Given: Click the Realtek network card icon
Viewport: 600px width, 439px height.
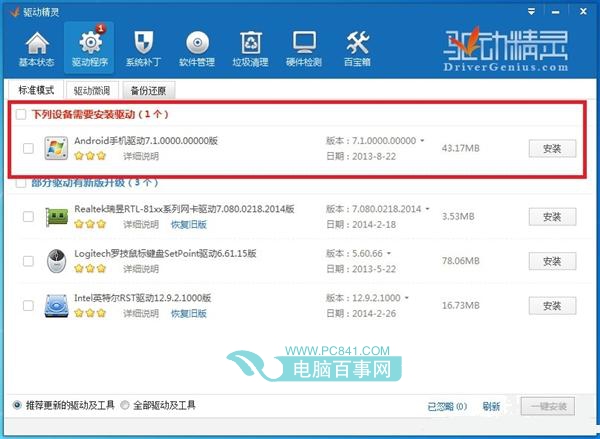Looking at the screenshot, I should pyautogui.click(x=56, y=217).
